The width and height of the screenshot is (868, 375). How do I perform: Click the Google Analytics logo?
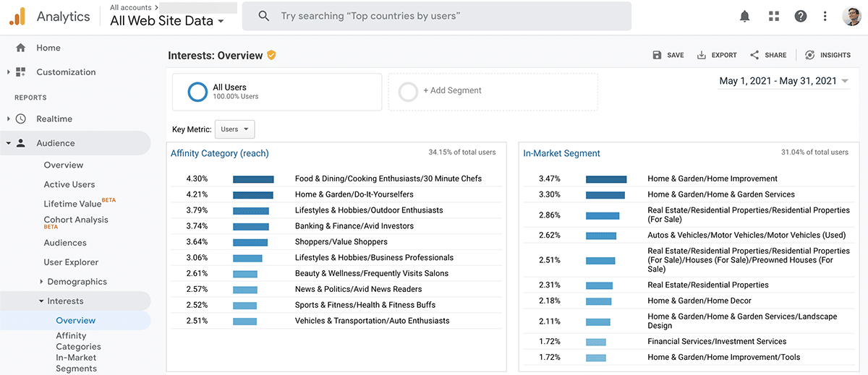[17, 16]
